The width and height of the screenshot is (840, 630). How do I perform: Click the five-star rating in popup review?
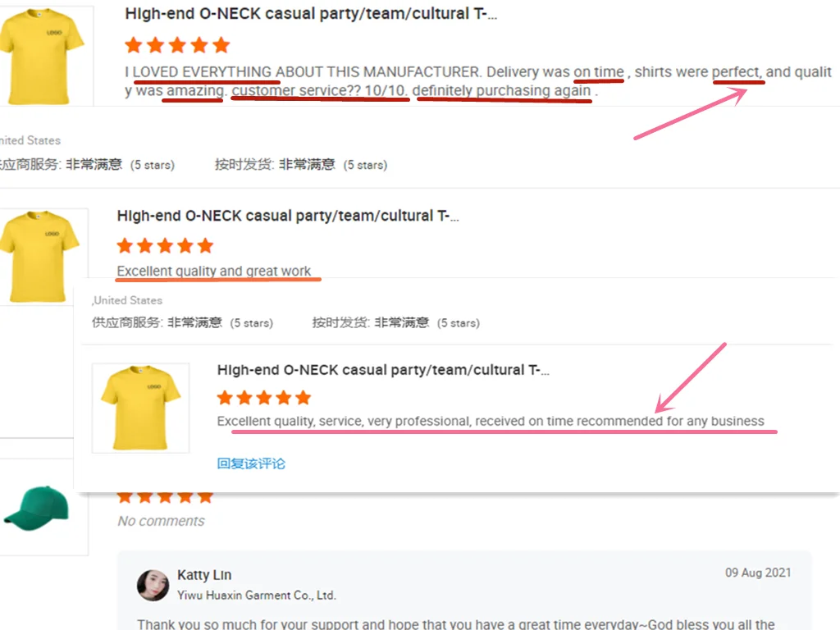tap(263, 398)
